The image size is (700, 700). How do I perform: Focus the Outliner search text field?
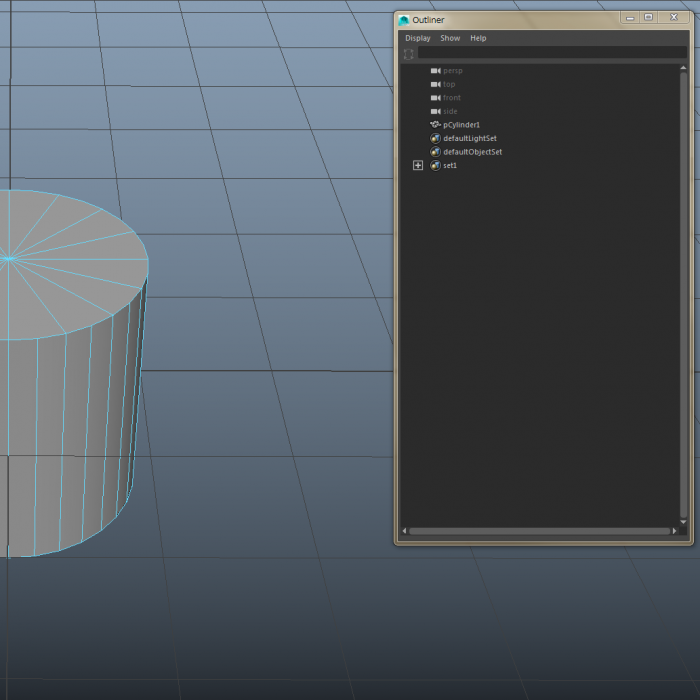[550, 53]
